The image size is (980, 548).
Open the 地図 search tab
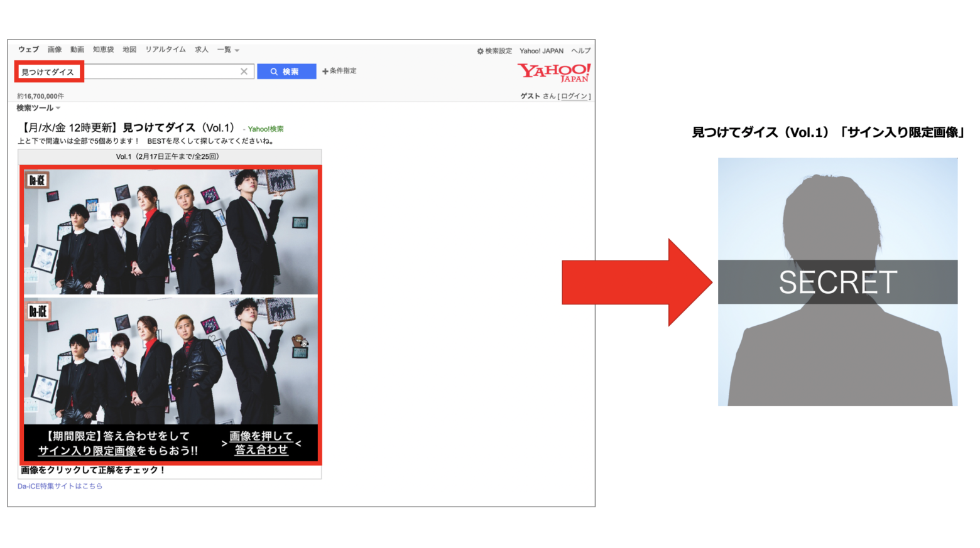pos(129,50)
